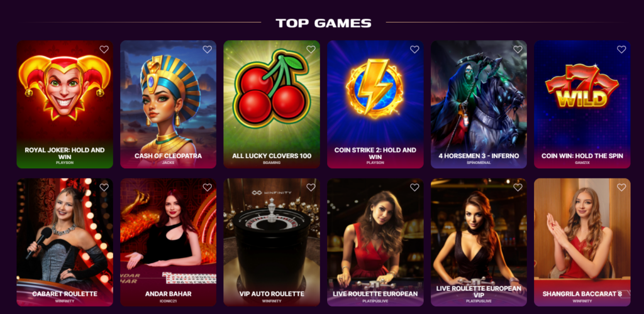Select Coin Strike 2 lightning coin game

point(375,104)
